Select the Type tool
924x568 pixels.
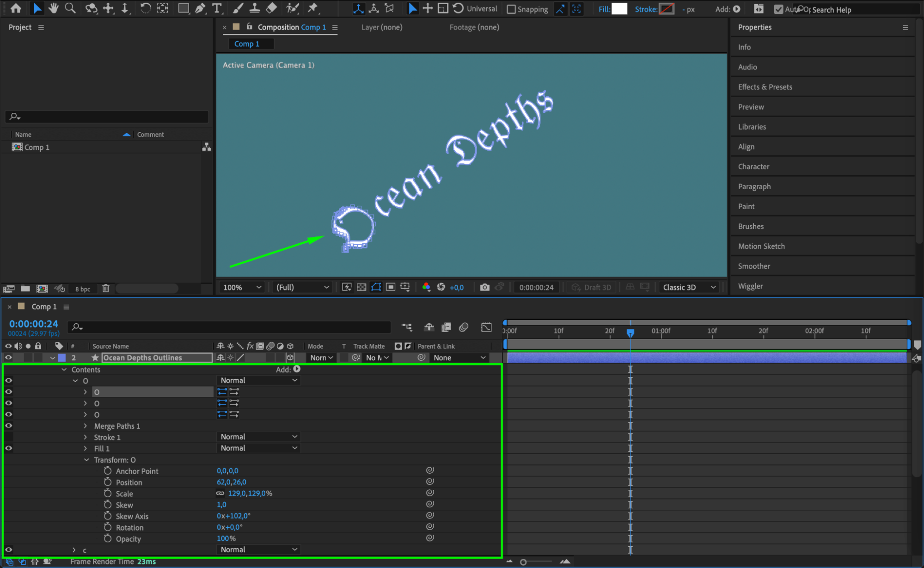[216, 8]
